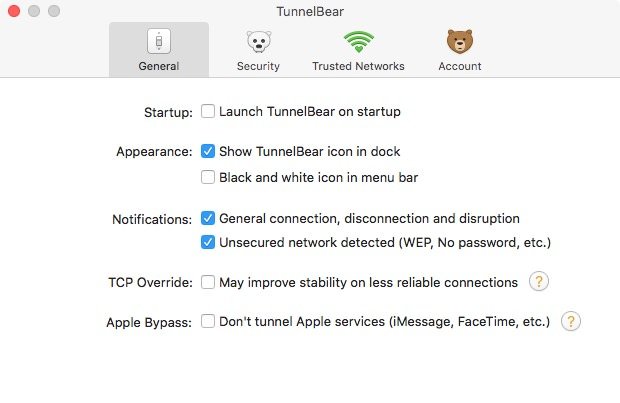
Task: Click the TunnelBear window title text
Action: 310,11
